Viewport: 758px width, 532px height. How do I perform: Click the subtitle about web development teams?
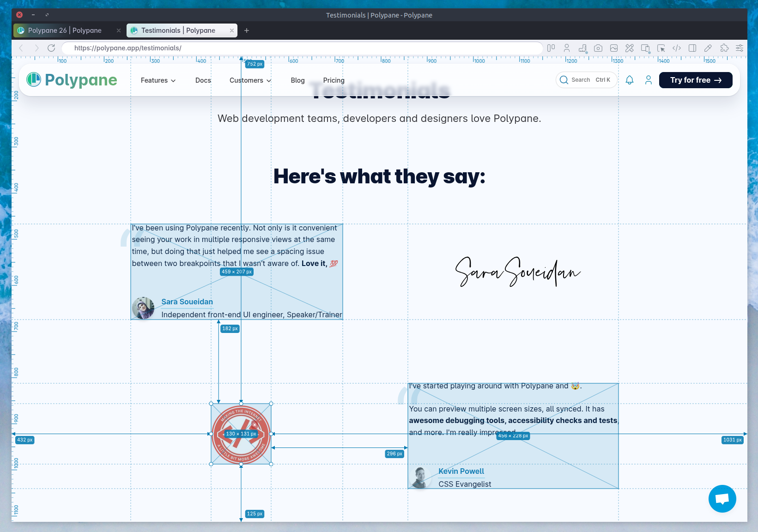click(x=379, y=119)
